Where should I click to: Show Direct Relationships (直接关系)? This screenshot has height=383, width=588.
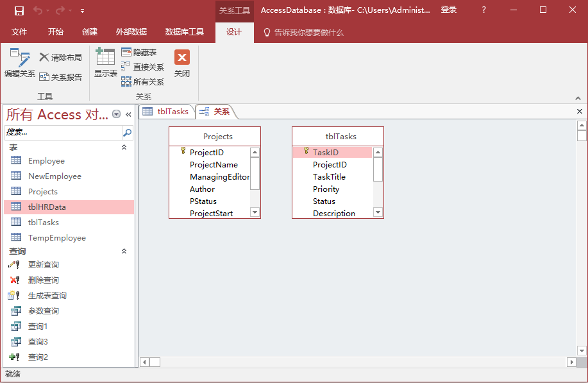(x=142, y=67)
